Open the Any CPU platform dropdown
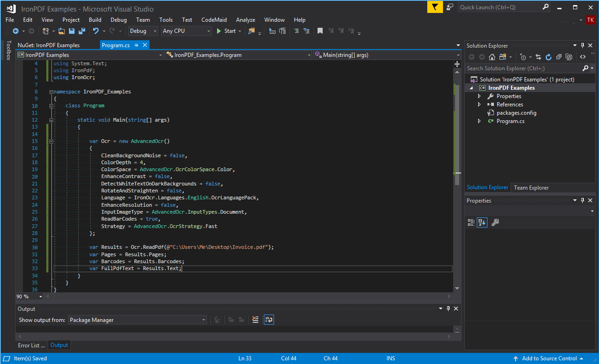 pyautogui.click(x=187, y=31)
